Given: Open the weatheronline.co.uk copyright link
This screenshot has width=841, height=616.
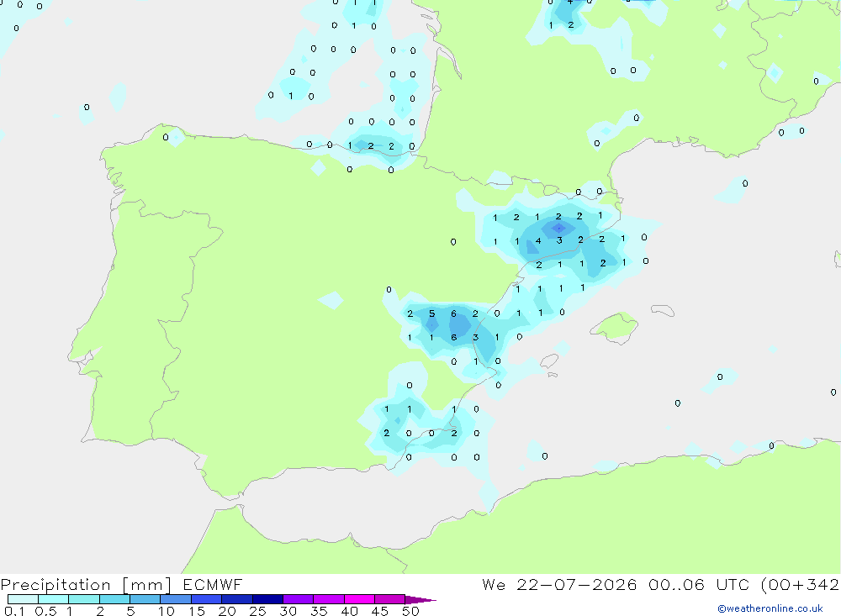Looking at the screenshot, I should point(770,608).
